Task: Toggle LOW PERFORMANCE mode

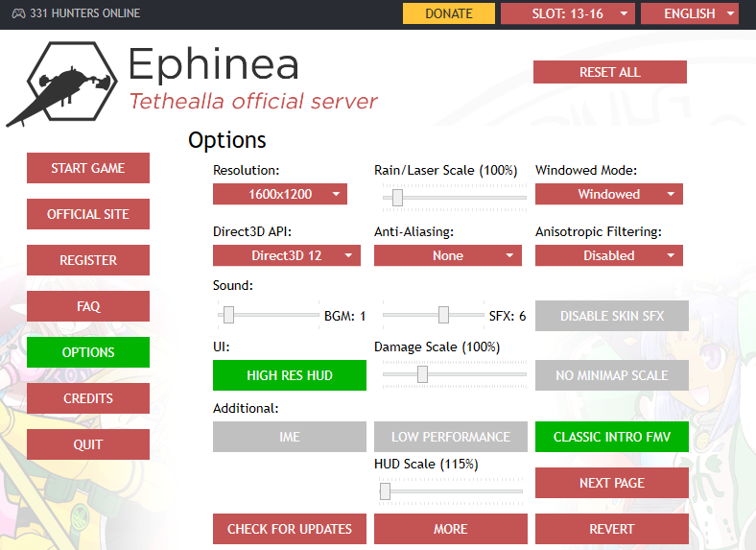Action: (451, 437)
